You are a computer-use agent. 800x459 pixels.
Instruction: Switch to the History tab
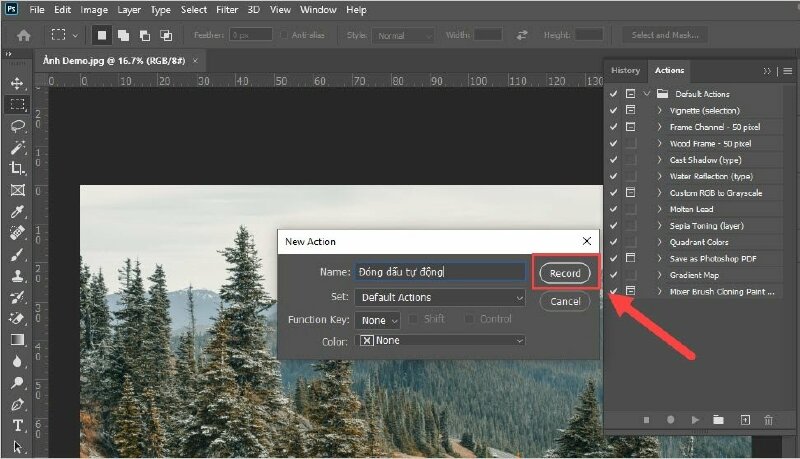tap(625, 71)
